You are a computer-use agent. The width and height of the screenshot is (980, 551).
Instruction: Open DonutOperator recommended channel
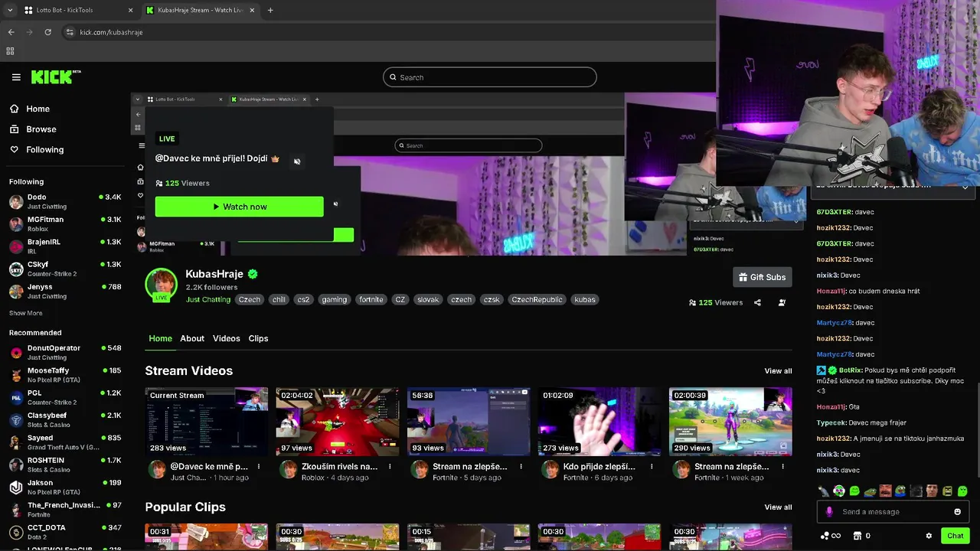65,352
